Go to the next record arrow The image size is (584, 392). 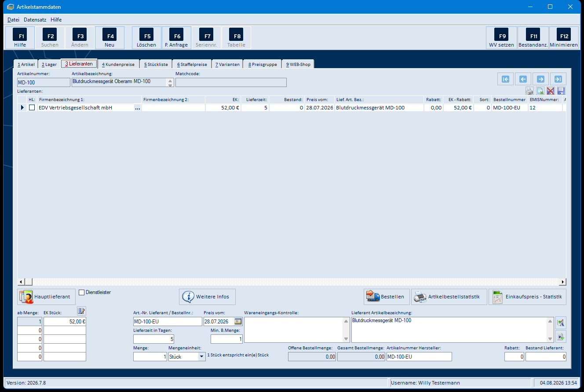click(x=540, y=79)
